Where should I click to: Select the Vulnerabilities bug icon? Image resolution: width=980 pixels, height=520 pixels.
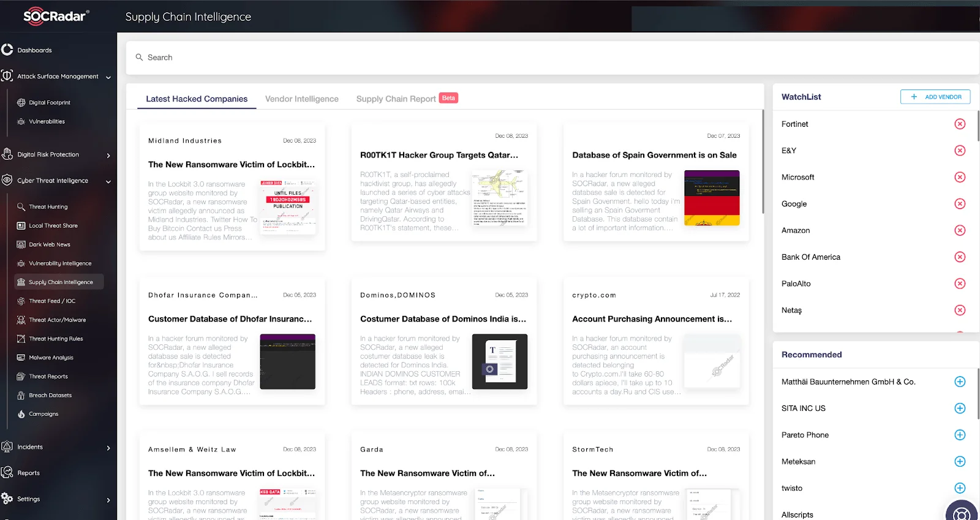pos(21,121)
